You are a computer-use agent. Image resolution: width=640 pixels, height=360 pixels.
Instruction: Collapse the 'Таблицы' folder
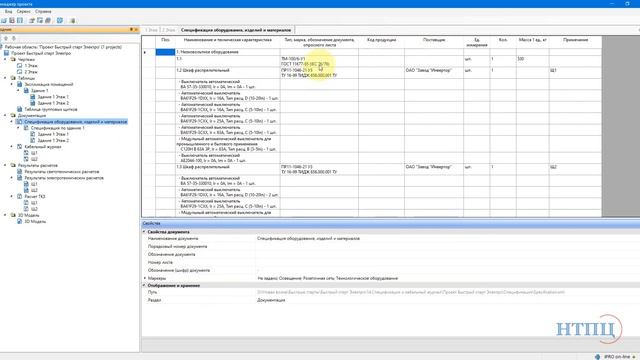(5, 78)
